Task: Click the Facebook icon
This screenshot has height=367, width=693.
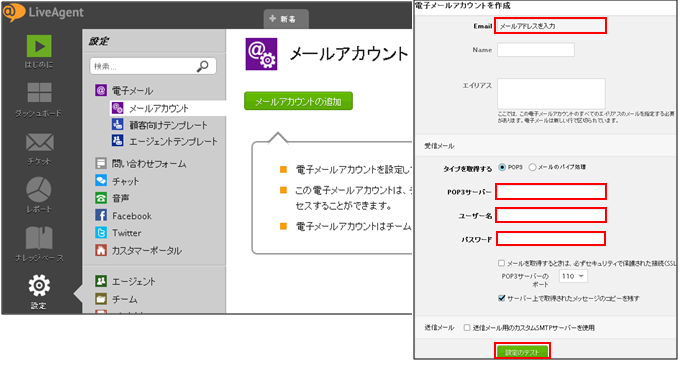Action: (101, 215)
